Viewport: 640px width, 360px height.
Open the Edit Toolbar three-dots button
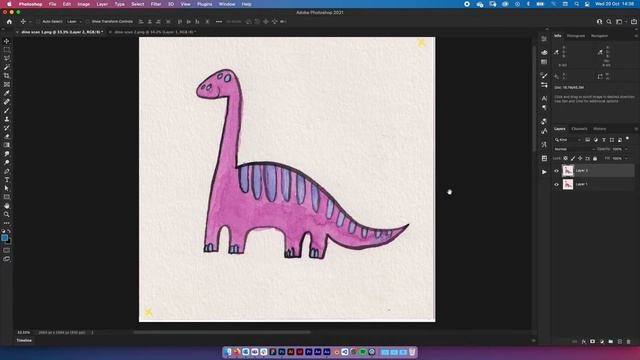pos(7,223)
